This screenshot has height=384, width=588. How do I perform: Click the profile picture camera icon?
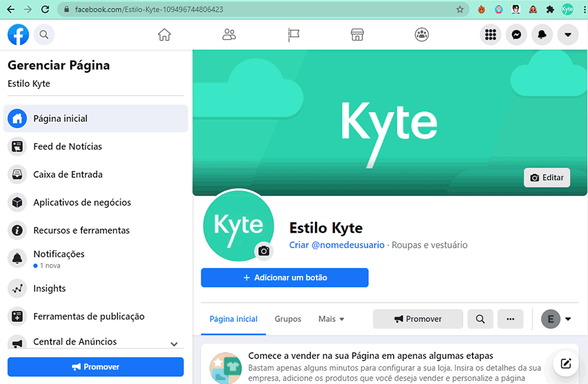263,251
